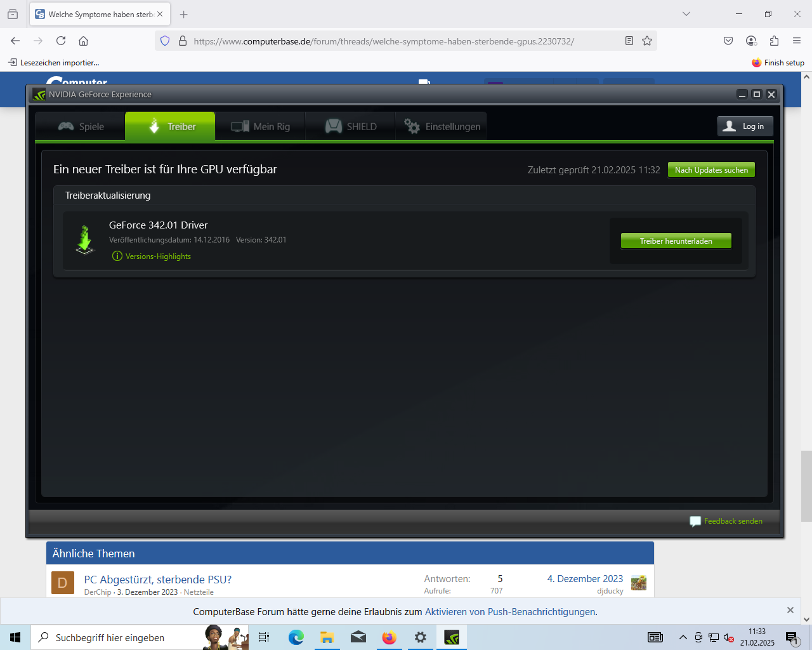The width and height of the screenshot is (812, 650).
Task: Go to the SHIELD tab
Action: (x=350, y=126)
